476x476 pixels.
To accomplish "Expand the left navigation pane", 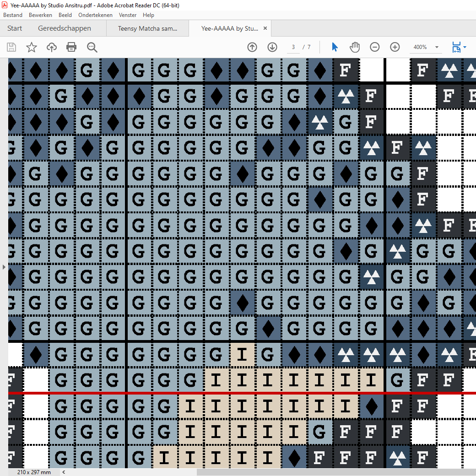I will [x=4, y=267].
